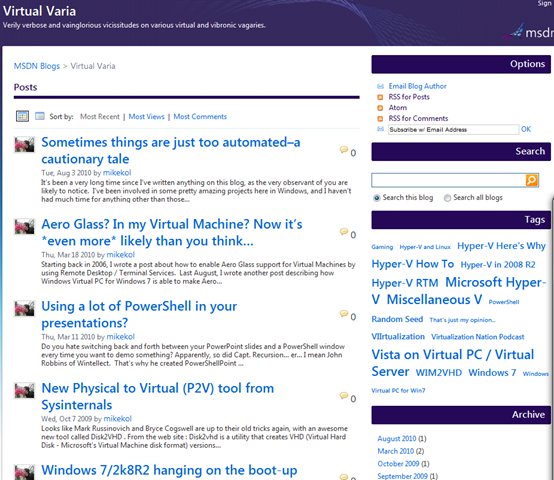Click author avatar beside the PowerShell presentations post
The image size is (554, 480).
[x=24, y=309]
